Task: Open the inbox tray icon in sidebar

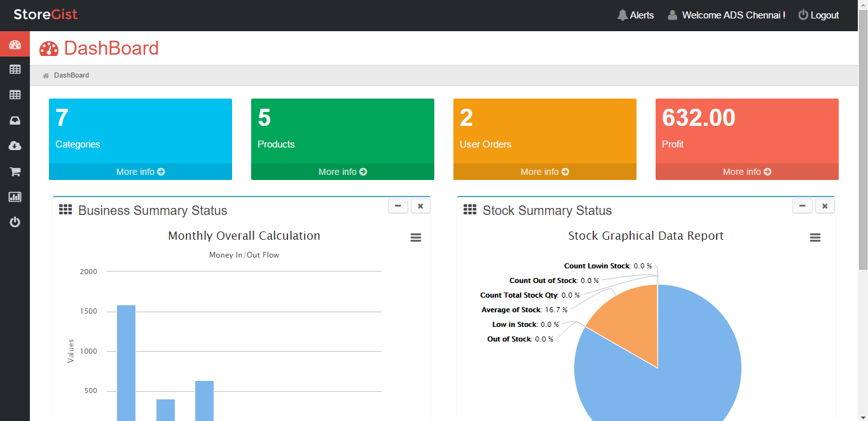Action: click(x=15, y=120)
